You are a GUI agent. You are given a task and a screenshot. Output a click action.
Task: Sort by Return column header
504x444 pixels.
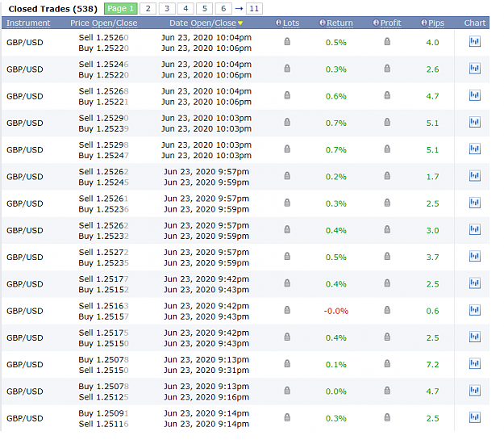tap(339, 23)
